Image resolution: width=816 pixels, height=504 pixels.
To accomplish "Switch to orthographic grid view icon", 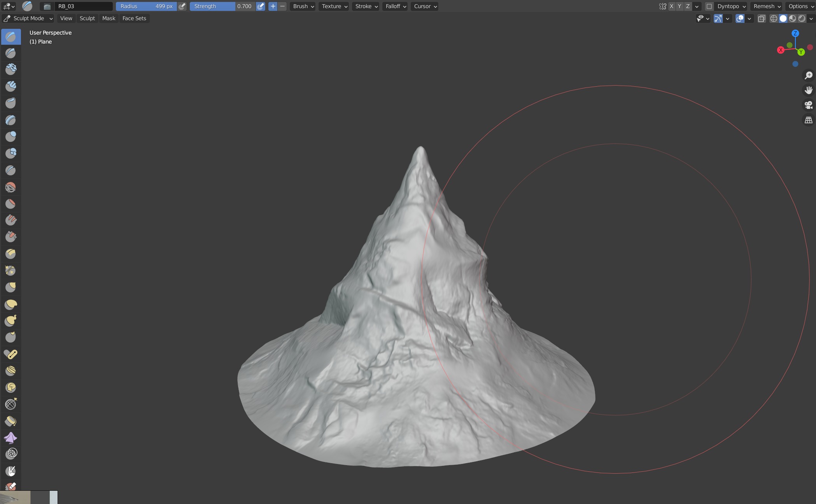I will 809,120.
